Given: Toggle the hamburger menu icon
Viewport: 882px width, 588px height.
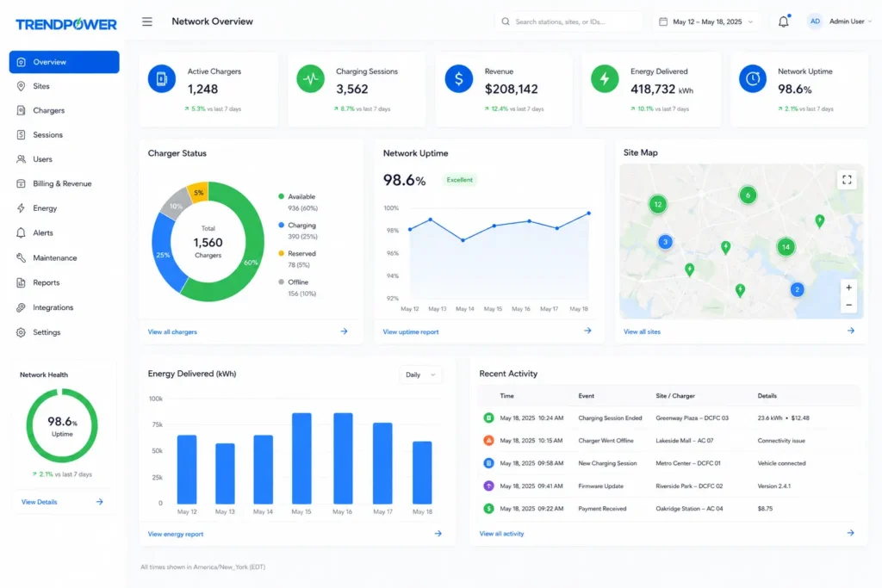Looking at the screenshot, I should click(146, 22).
